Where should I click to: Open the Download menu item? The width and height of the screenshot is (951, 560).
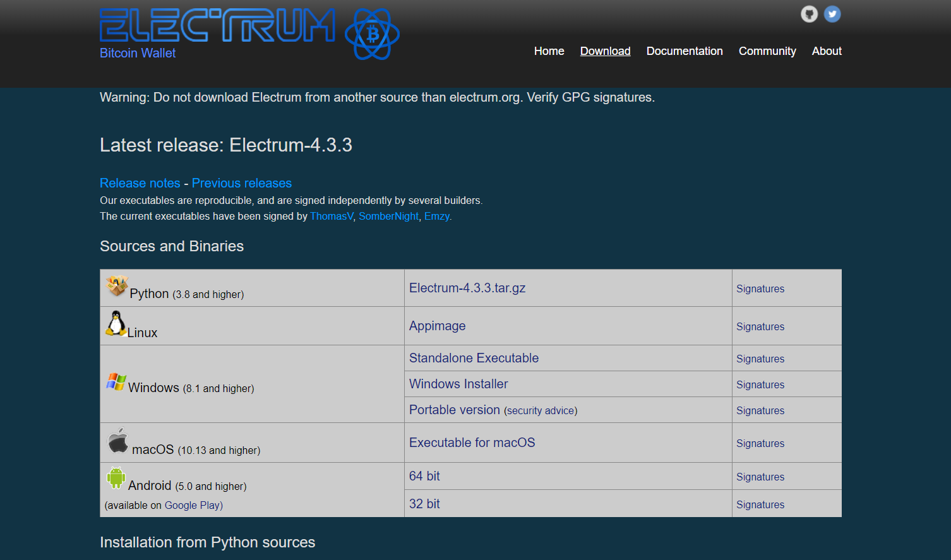click(x=605, y=51)
